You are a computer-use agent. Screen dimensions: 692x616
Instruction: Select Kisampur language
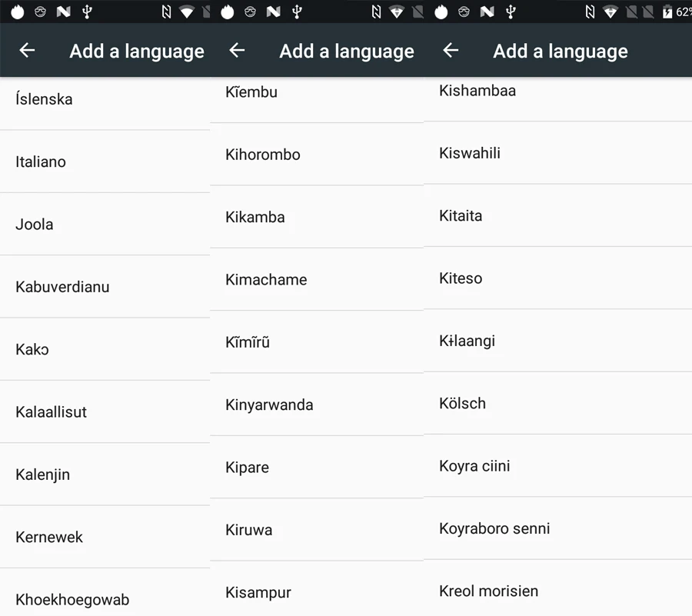pyautogui.click(x=317, y=589)
